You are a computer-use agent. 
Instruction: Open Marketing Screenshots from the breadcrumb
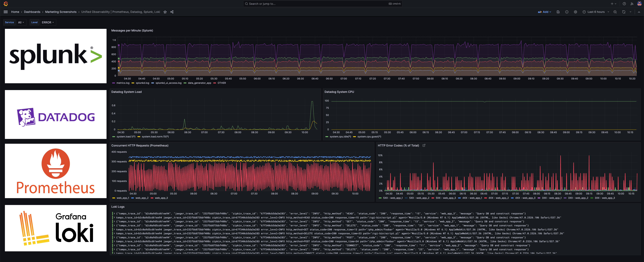click(x=61, y=12)
